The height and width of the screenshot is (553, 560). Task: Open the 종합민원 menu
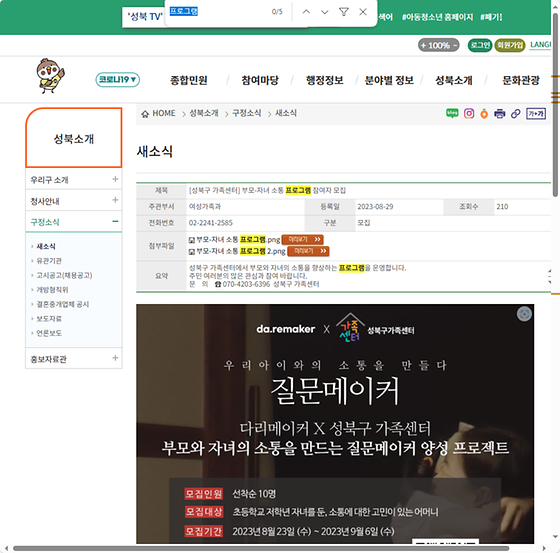tap(189, 80)
